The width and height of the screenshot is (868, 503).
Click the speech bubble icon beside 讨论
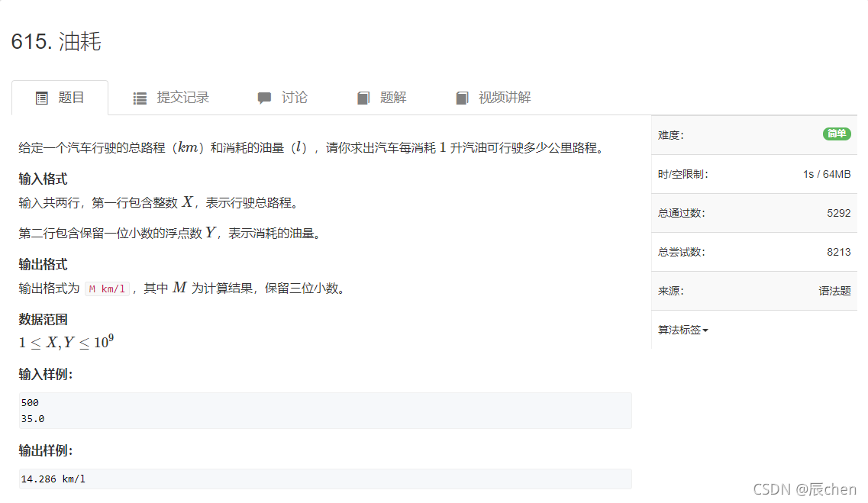coord(264,98)
